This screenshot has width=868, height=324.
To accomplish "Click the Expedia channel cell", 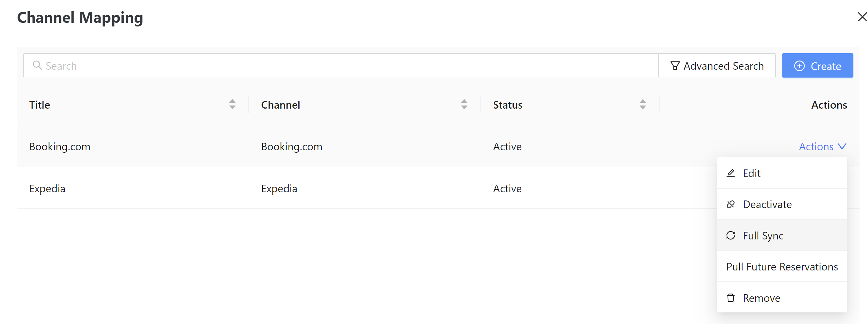I will 279,188.
